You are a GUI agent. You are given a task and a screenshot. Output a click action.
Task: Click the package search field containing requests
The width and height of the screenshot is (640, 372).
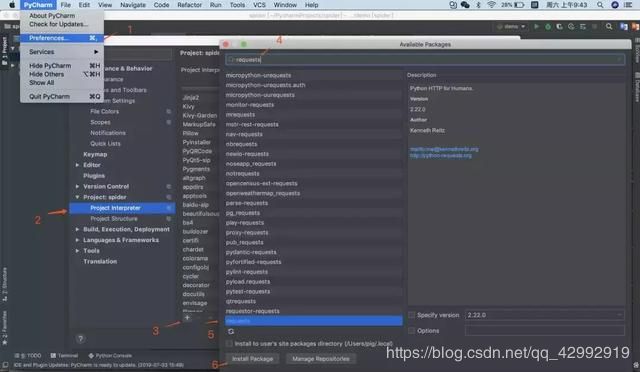pos(425,60)
